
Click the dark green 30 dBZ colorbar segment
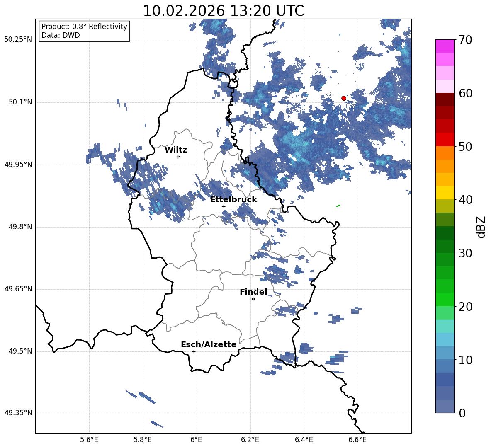click(x=445, y=246)
